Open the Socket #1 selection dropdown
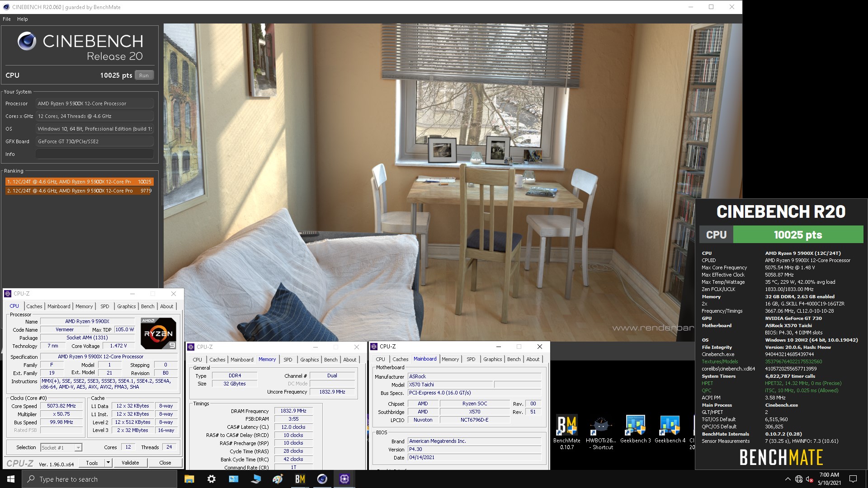Image resolution: width=868 pixels, height=488 pixels. [x=61, y=447]
